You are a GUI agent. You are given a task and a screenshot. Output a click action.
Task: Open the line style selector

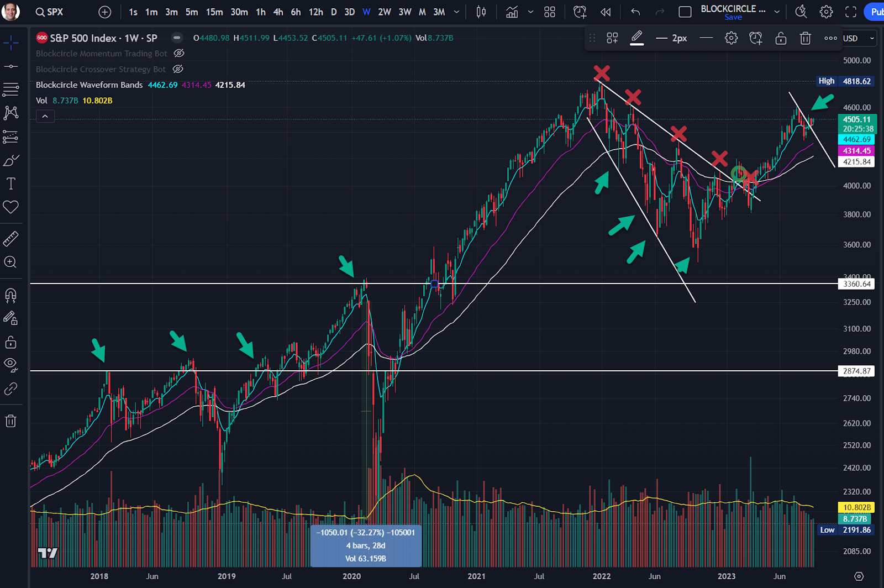(706, 38)
